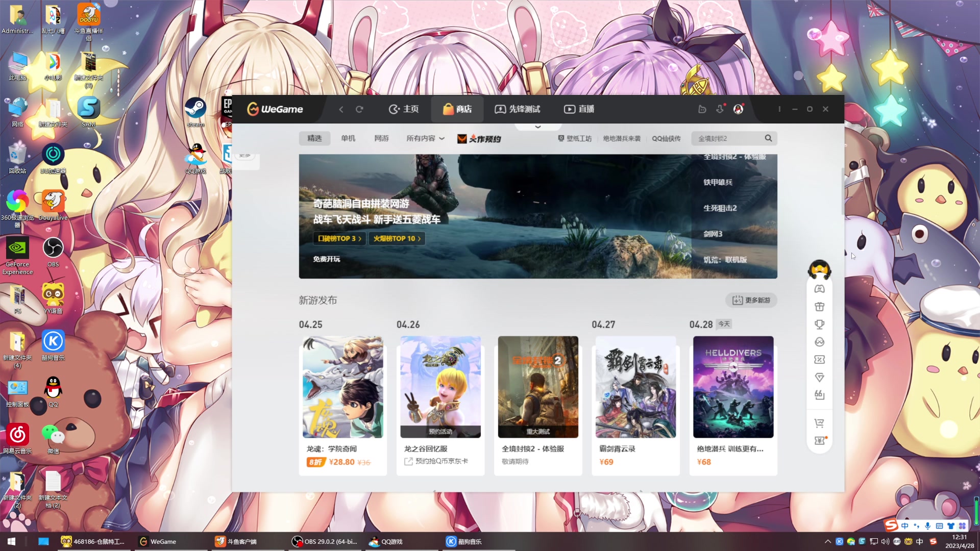
Task: Select the 单机 category tab
Action: (x=348, y=138)
